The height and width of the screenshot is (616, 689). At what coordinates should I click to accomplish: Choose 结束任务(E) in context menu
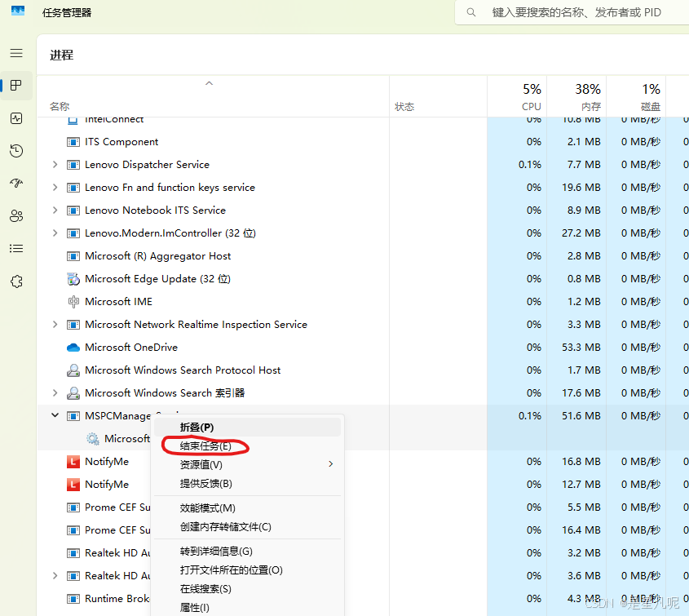tap(247, 446)
